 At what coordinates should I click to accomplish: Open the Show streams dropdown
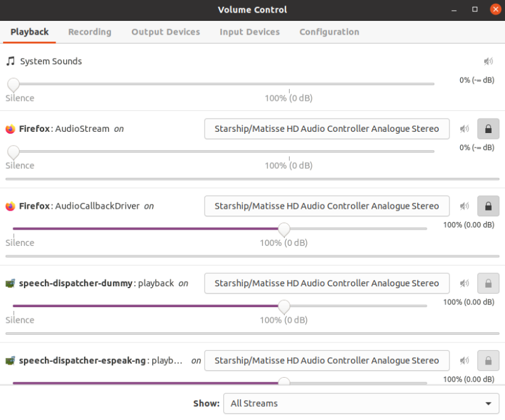click(x=361, y=403)
